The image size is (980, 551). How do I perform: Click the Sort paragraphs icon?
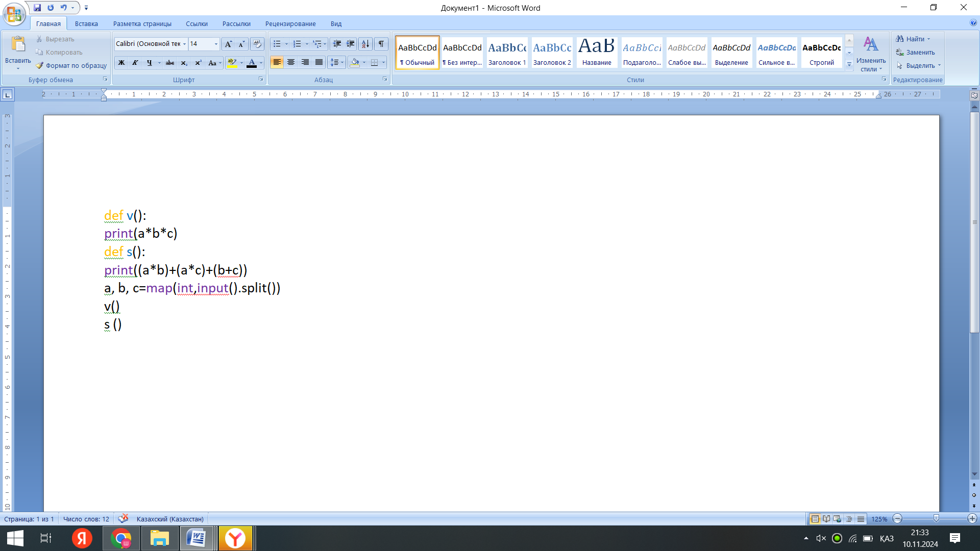point(365,44)
